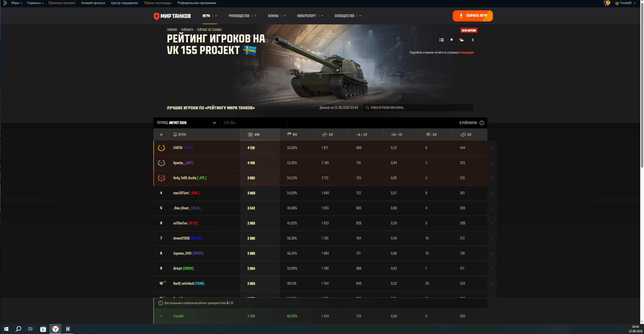The width and height of the screenshot is (644, 334).
Task: Open the Танкопедии link
Action: tap(467, 53)
